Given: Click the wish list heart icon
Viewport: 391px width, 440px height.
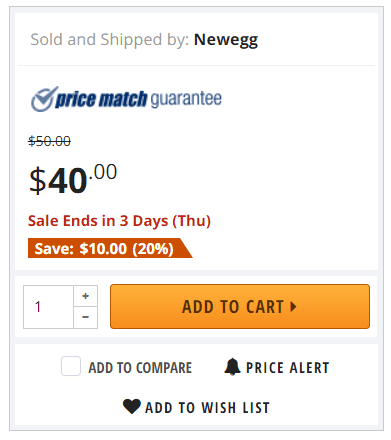Looking at the screenshot, I should point(132,406).
